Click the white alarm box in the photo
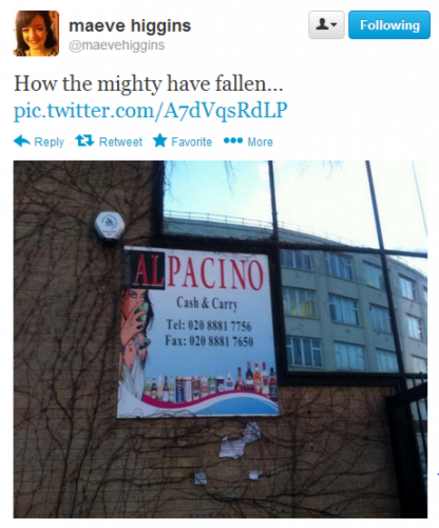439x528 pixels. click(109, 226)
